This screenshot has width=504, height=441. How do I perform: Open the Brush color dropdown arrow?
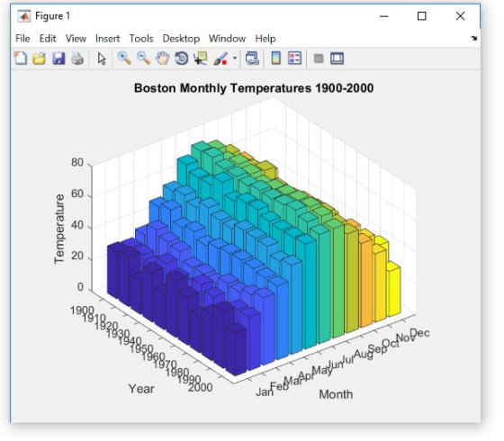(x=235, y=58)
